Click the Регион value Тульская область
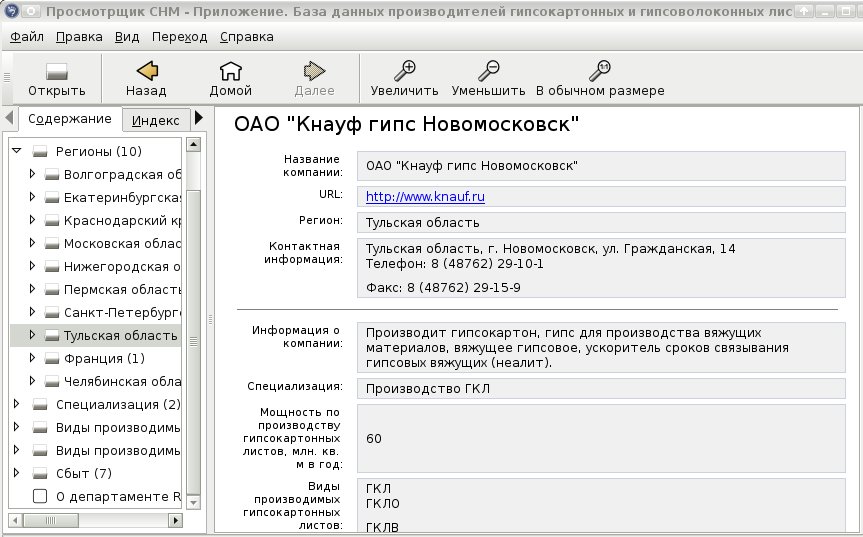The image size is (863, 537). pyautogui.click(x=422, y=223)
